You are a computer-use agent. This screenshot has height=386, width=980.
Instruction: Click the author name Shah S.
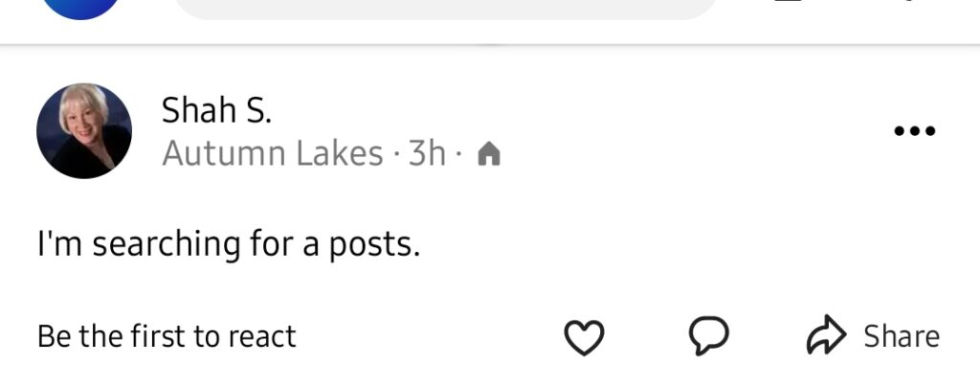coord(217,110)
